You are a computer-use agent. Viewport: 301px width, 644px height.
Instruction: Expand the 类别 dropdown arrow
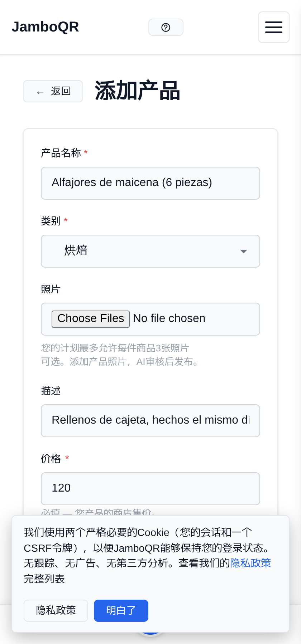coord(244,251)
